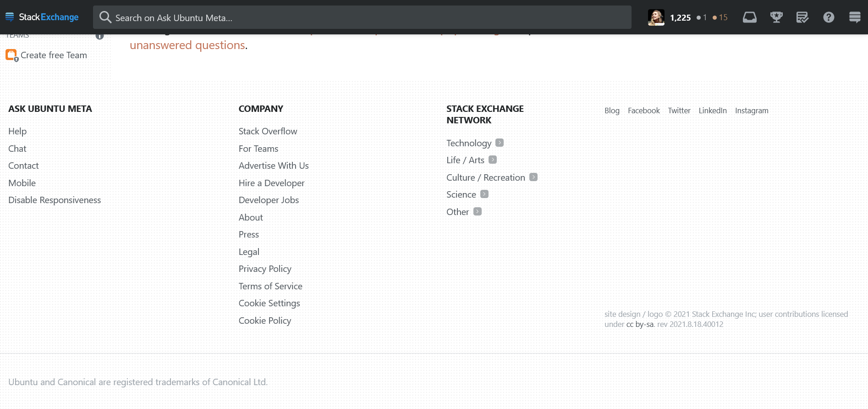Open the Blog link
Viewport: 868px width, 409px height.
(612, 111)
